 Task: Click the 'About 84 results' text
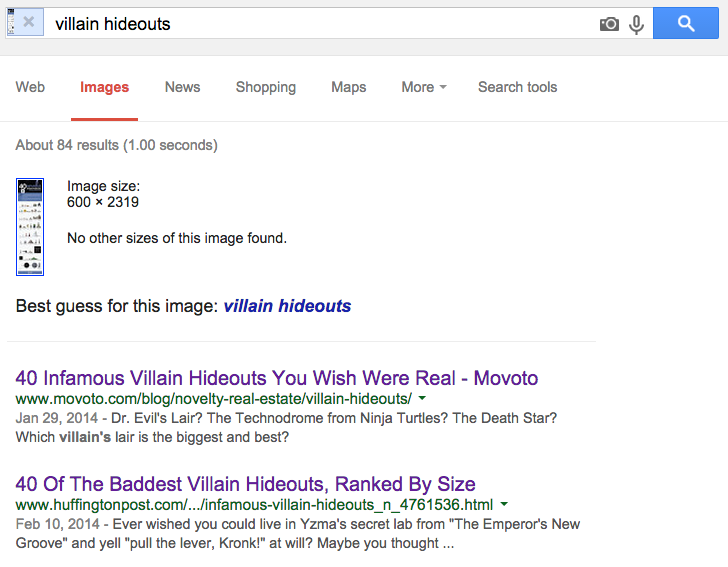click(117, 145)
